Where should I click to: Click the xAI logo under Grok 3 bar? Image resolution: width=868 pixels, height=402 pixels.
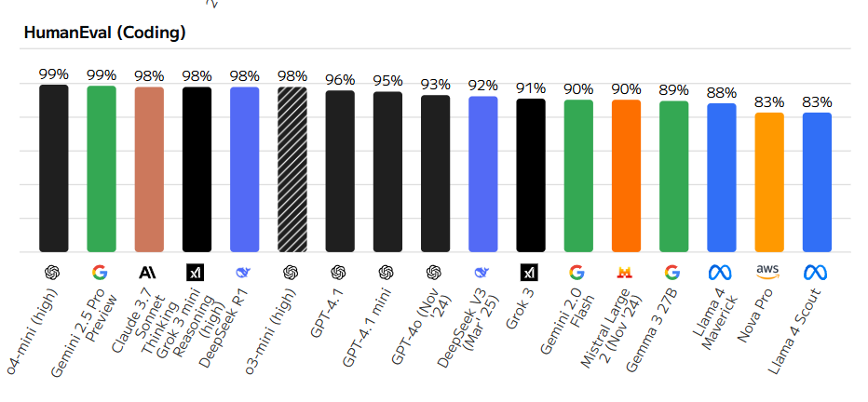click(529, 272)
